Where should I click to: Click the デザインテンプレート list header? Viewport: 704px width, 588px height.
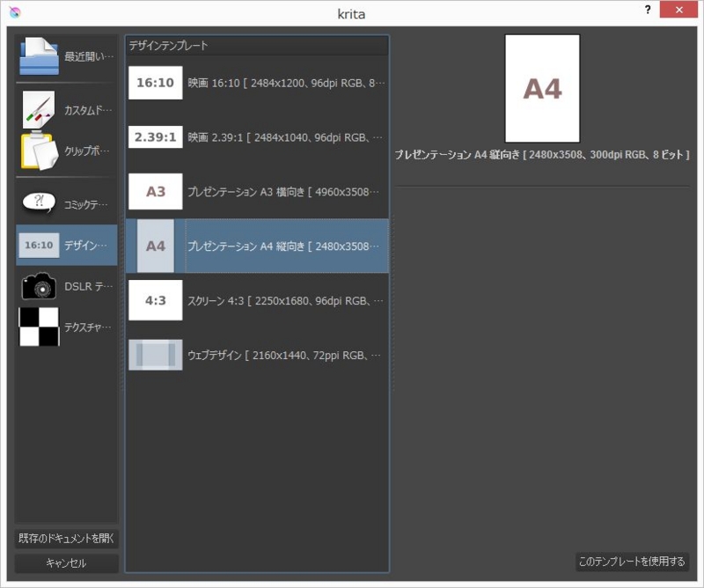point(257,46)
